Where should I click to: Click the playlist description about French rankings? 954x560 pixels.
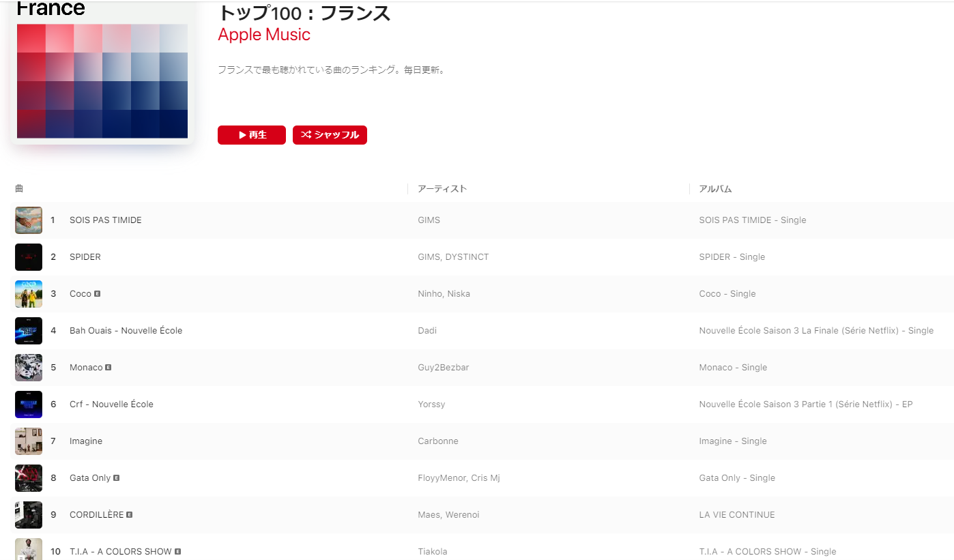[x=332, y=70]
